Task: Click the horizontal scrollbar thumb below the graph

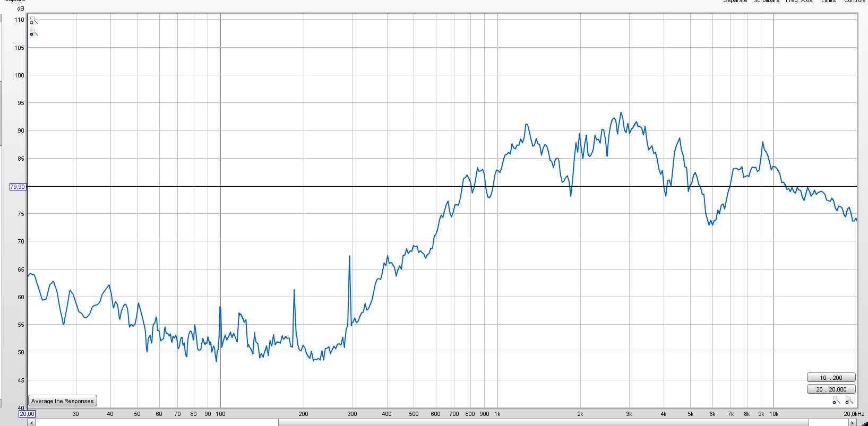Action: [x=544, y=423]
